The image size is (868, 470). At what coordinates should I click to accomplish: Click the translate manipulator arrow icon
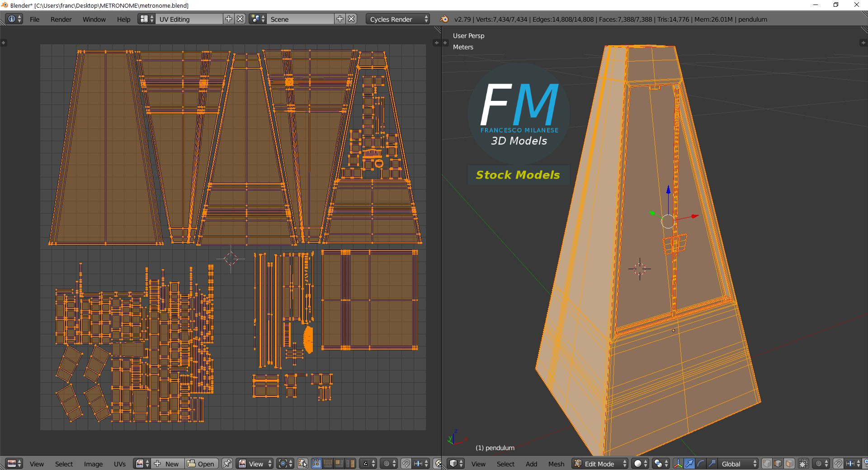[x=689, y=464]
